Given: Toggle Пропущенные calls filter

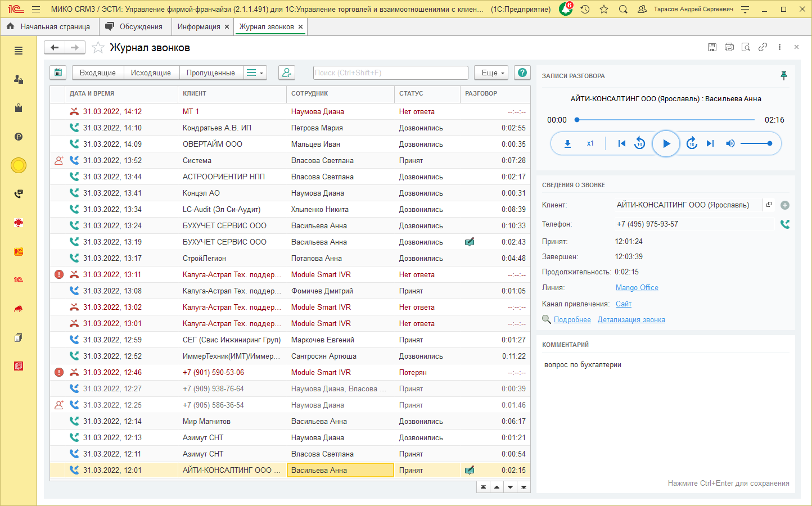Looking at the screenshot, I should [x=210, y=73].
